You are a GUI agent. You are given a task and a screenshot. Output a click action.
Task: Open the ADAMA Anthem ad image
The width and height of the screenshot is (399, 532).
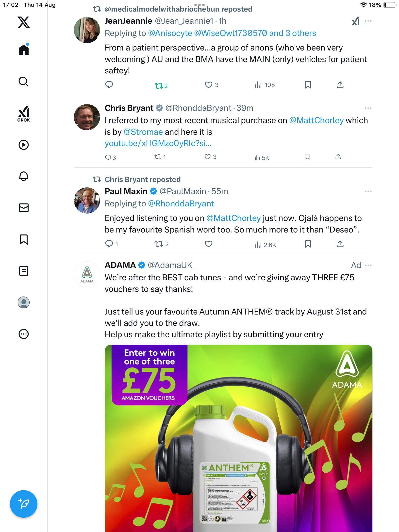point(238,438)
